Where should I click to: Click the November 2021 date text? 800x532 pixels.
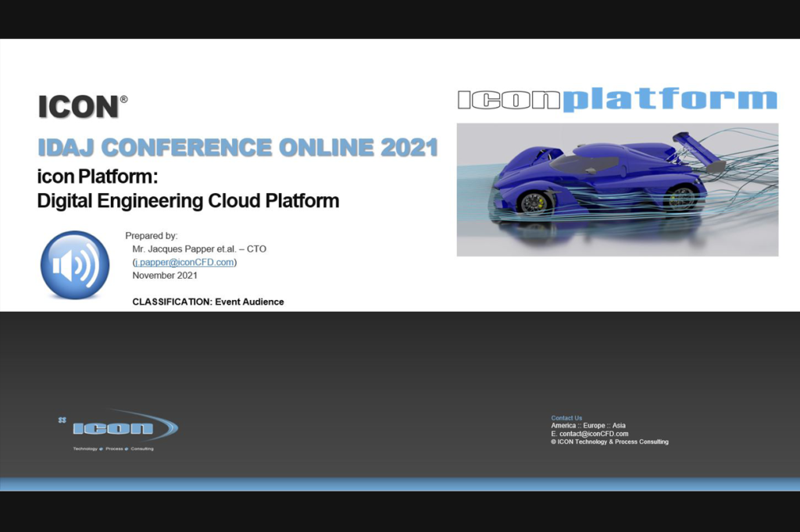[x=165, y=275]
